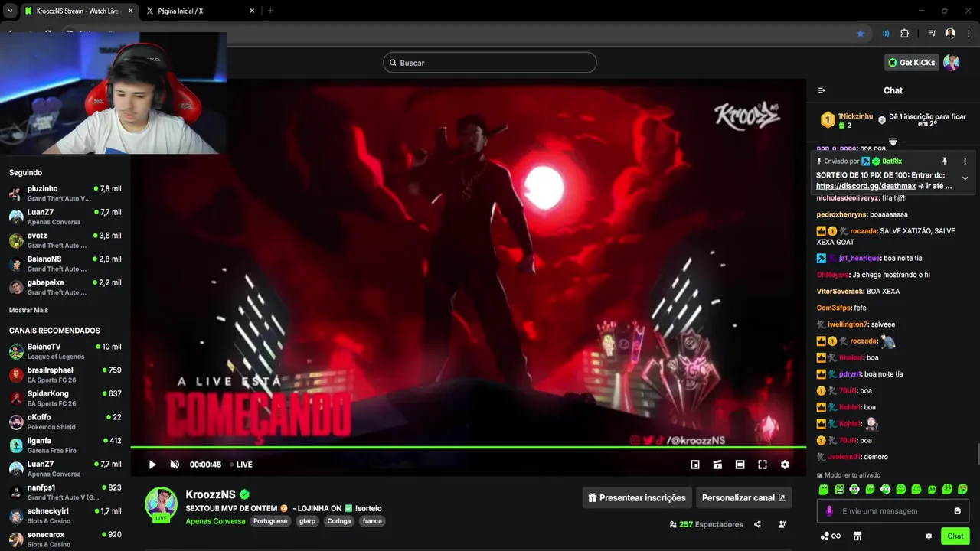The width and height of the screenshot is (980, 551).
Task: Insert the first green emote in quick emotes row
Action: [x=824, y=489]
